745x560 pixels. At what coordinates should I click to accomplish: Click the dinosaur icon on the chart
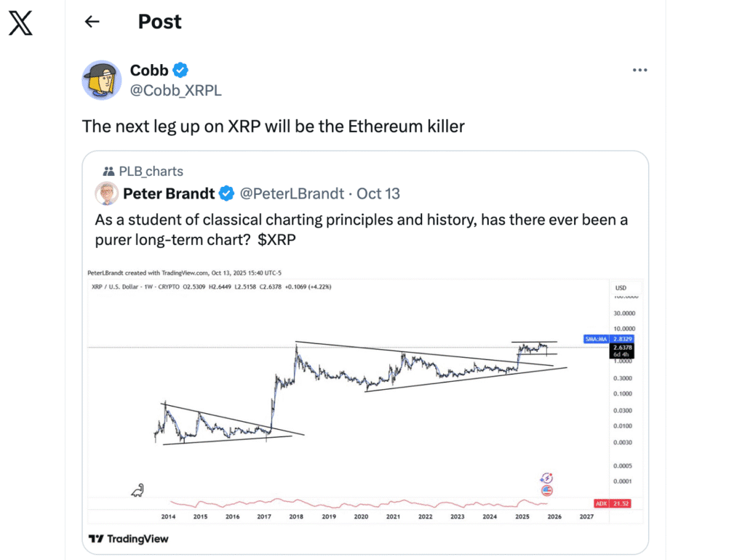tap(138, 491)
